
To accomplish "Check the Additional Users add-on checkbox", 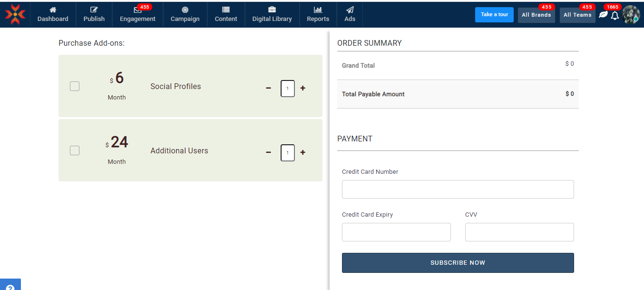I will pos(75,150).
